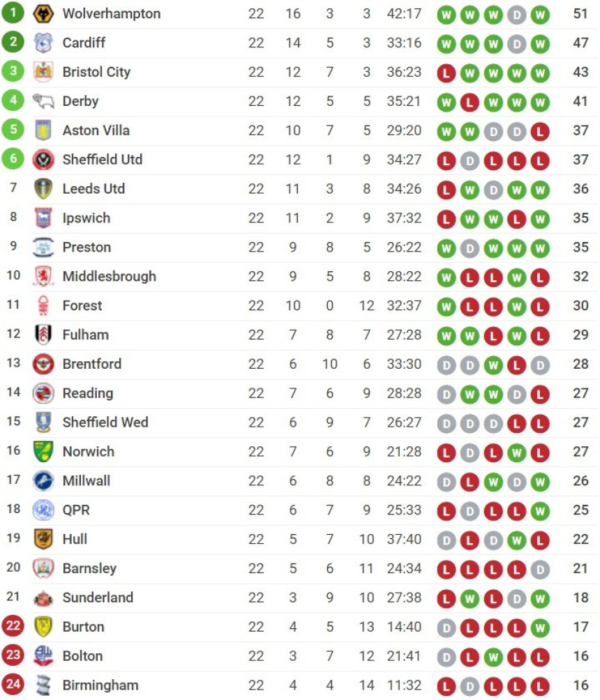
Task: Click the red position 24 badge
Action: (13, 684)
